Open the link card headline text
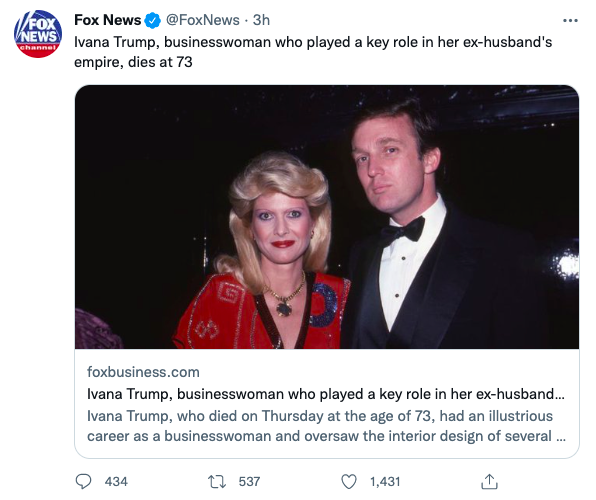 [326, 394]
